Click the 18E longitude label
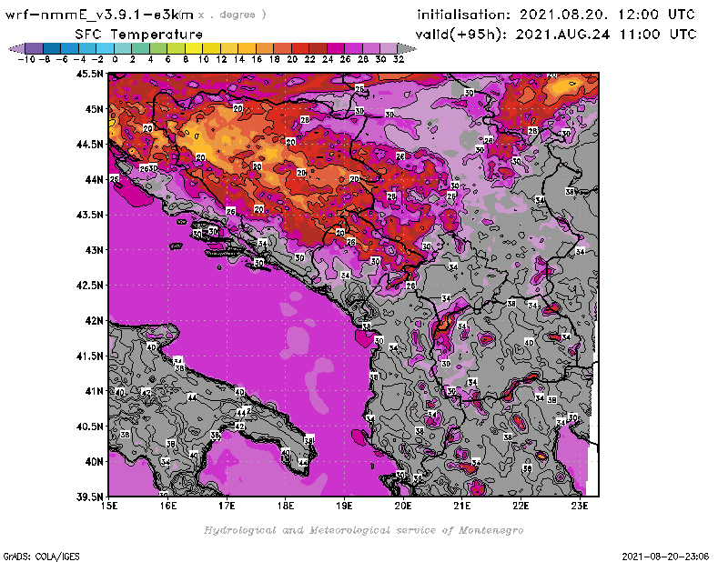Screen dimensions: 728x562 (286, 506)
